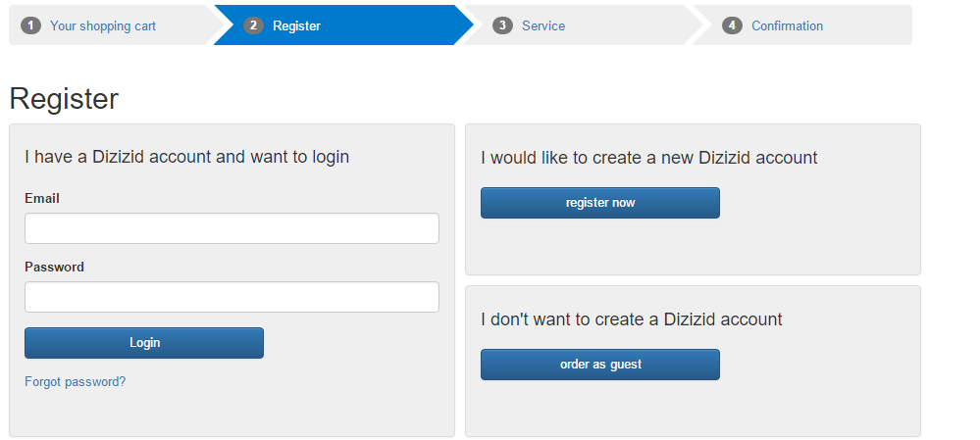The image size is (980, 440).
Task: Click the create new Dizizid account heading
Action: pos(648,158)
